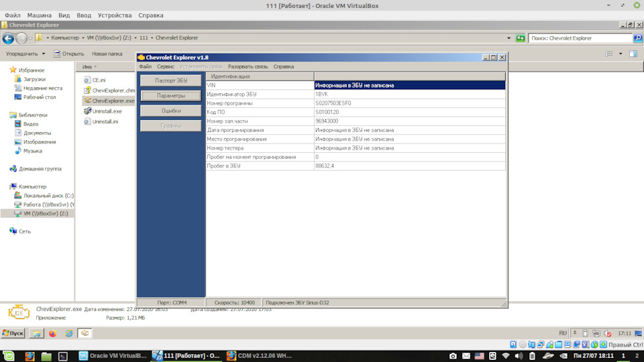Show the Ошибки section
Viewport: 644px width, 362px height.
[171, 111]
